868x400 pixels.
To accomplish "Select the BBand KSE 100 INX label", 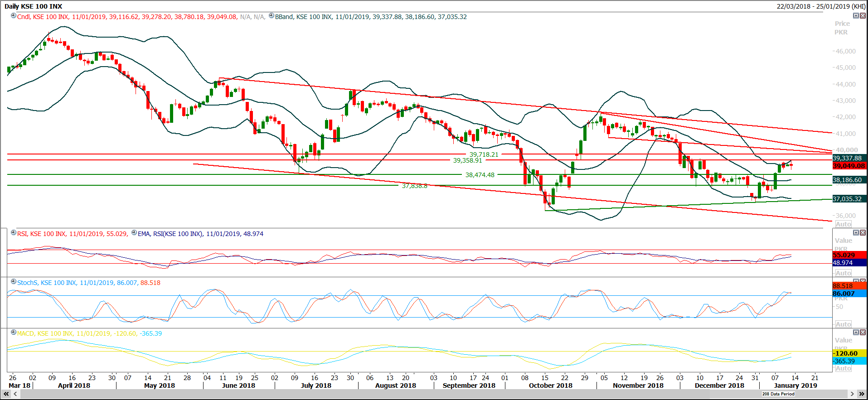I will coord(303,17).
